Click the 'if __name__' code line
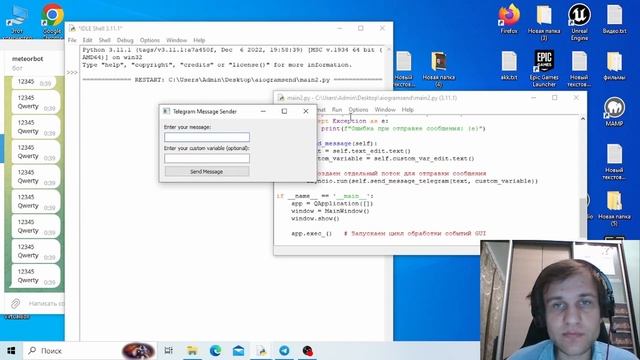This screenshot has width=640, height=360. [325, 196]
